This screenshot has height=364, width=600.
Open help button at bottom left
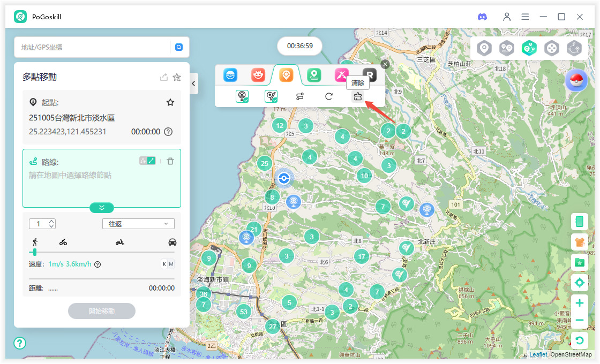click(x=20, y=343)
